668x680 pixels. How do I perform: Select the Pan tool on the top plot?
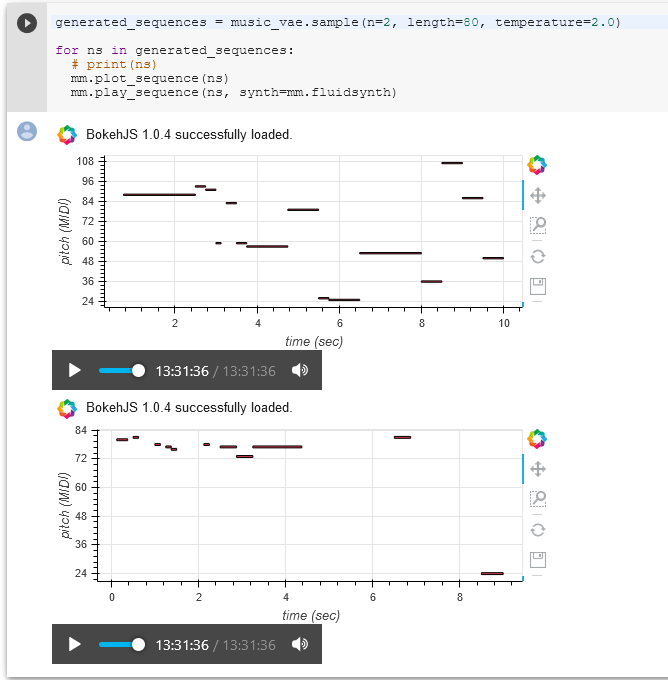(538, 196)
